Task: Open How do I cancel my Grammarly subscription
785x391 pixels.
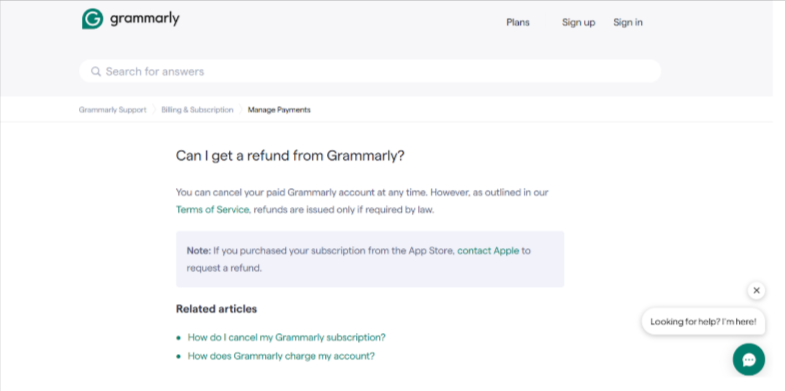Action: pyautogui.click(x=286, y=337)
